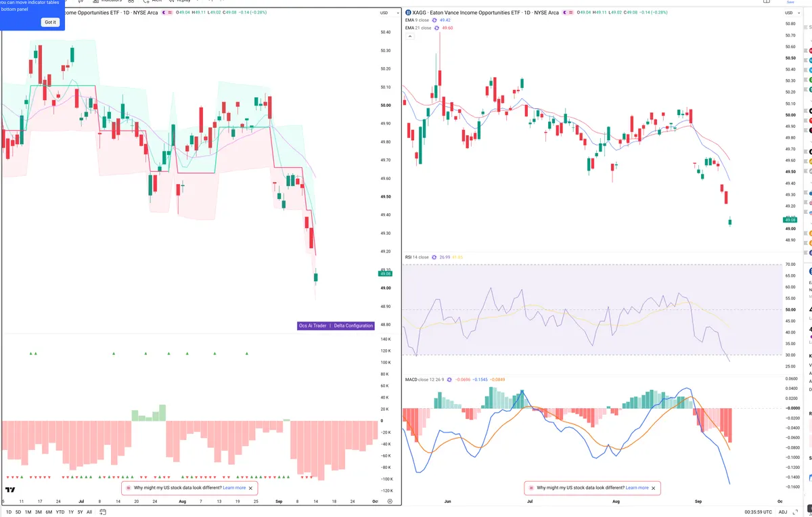Select the 1D time range
Screen dimensions: 812x517
pyautogui.click(x=8, y=512)
